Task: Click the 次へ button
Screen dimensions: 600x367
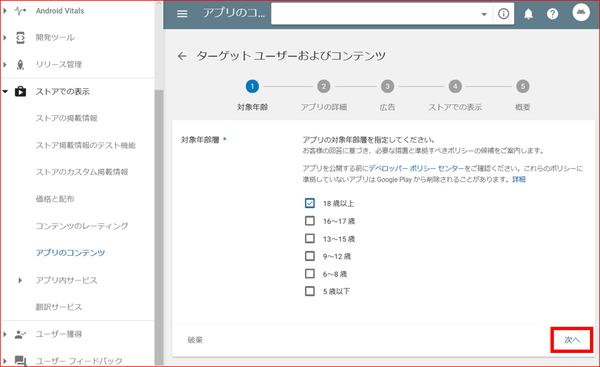Action: [x=572, y=340]
